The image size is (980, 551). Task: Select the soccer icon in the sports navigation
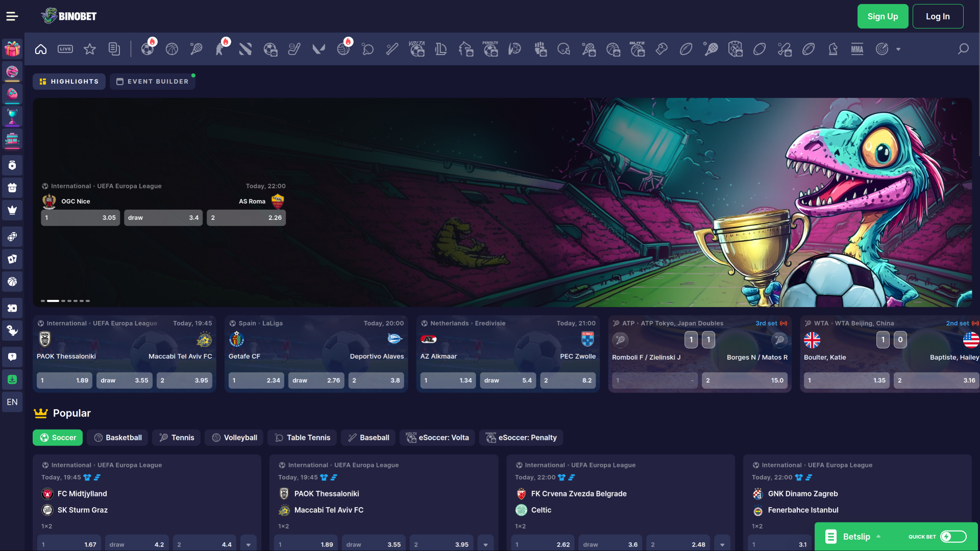(x=148, y=49)
